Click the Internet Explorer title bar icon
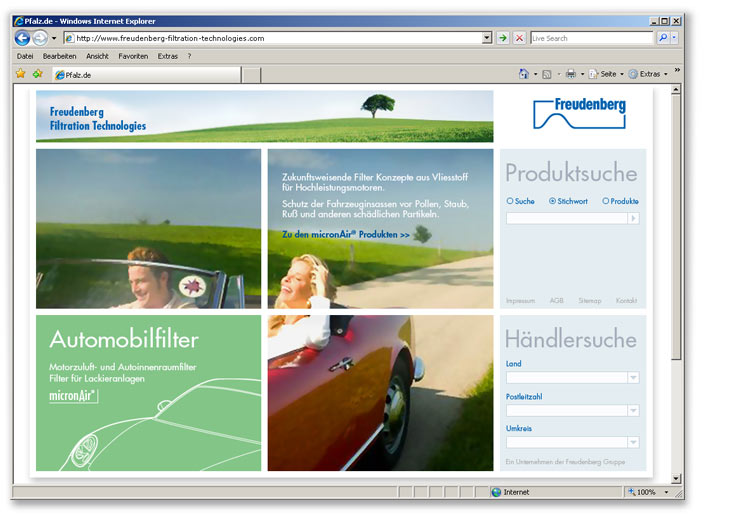 coord(19,21)
